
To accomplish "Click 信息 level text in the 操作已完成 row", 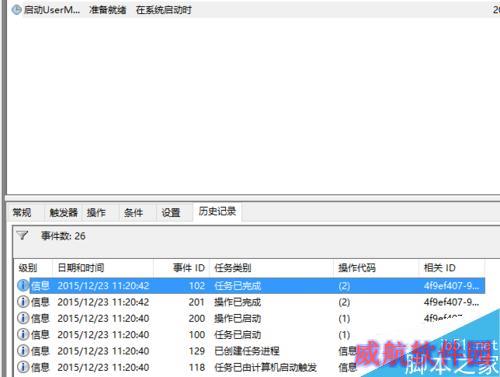I will pyautogui.click(x=40, y=302).
